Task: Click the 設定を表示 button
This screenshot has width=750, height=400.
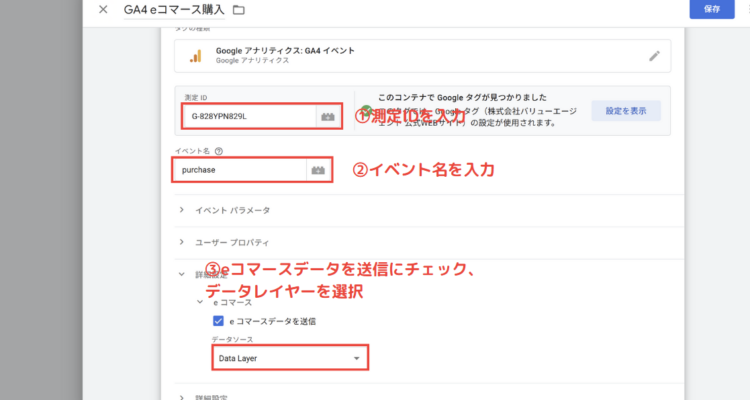Action: click(626, 111)
